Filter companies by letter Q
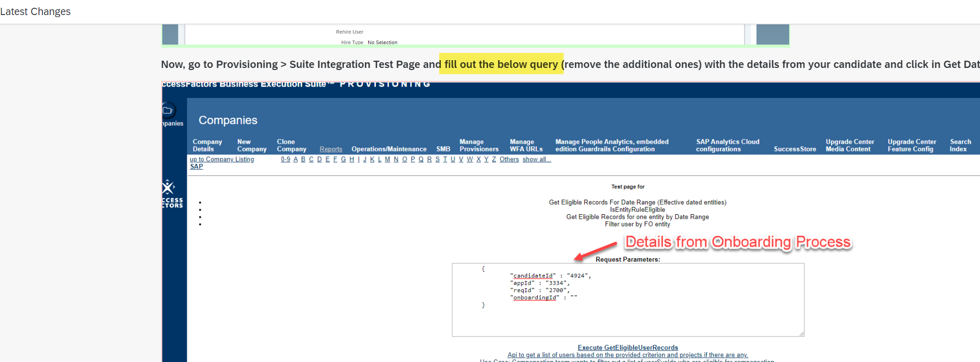The width and height of the screenshot is (980, 362). click(x=421, y=159)
